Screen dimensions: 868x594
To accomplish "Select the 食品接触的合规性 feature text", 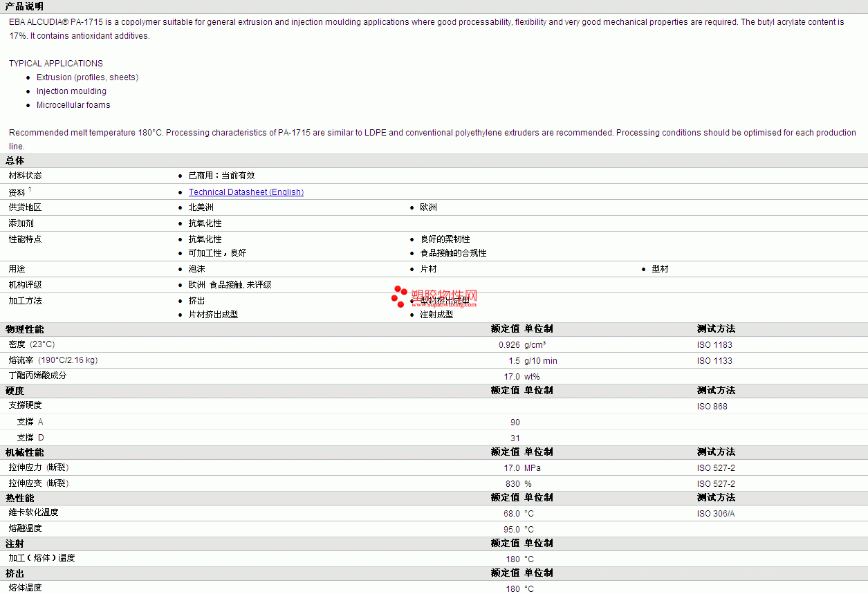I will pyautogui.click(x=454, y=253).
